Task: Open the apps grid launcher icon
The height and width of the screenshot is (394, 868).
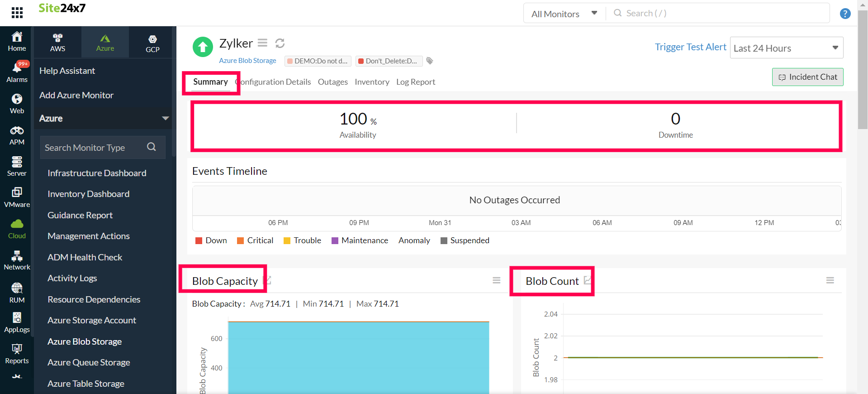Action: pos(17,13)
